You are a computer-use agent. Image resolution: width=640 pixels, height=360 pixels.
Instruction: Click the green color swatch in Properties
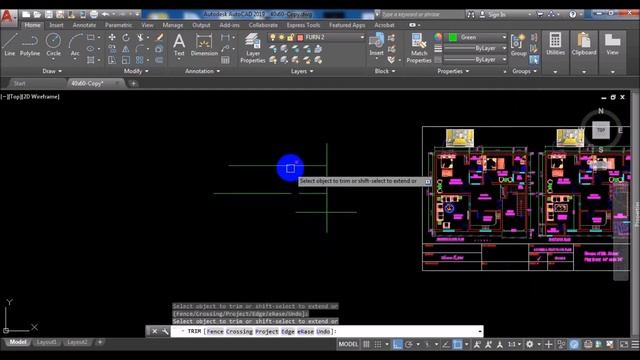452,37
